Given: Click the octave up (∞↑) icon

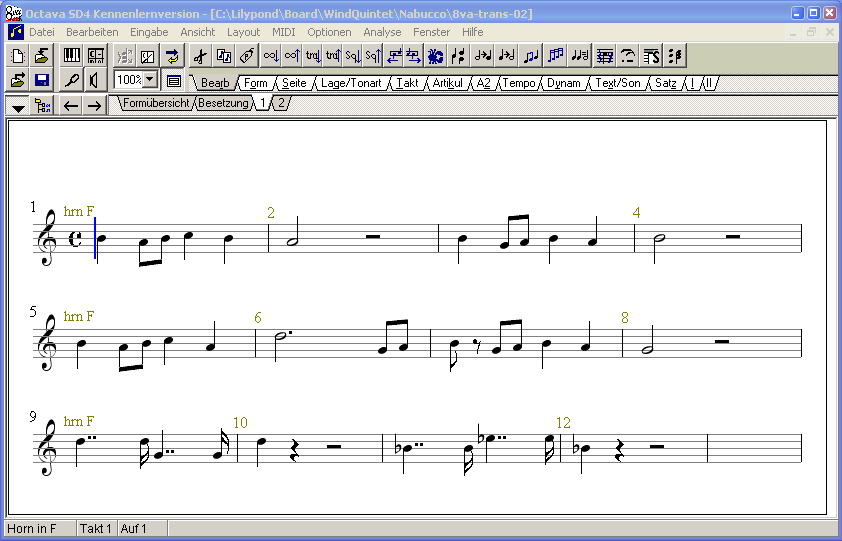Looking at the screenshot, I should coord(292,56).
